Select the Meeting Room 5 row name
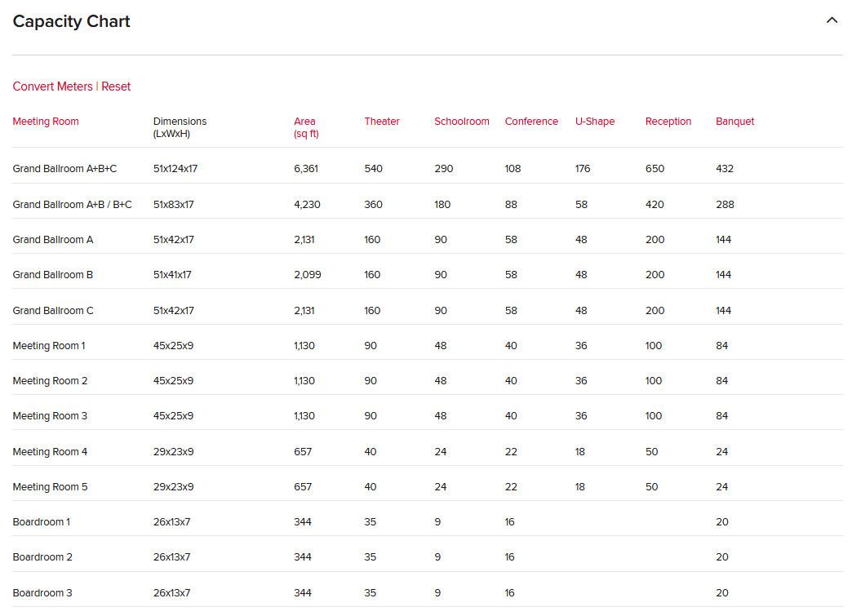This screenshot has height=616, width=852. tap(50, 487)
